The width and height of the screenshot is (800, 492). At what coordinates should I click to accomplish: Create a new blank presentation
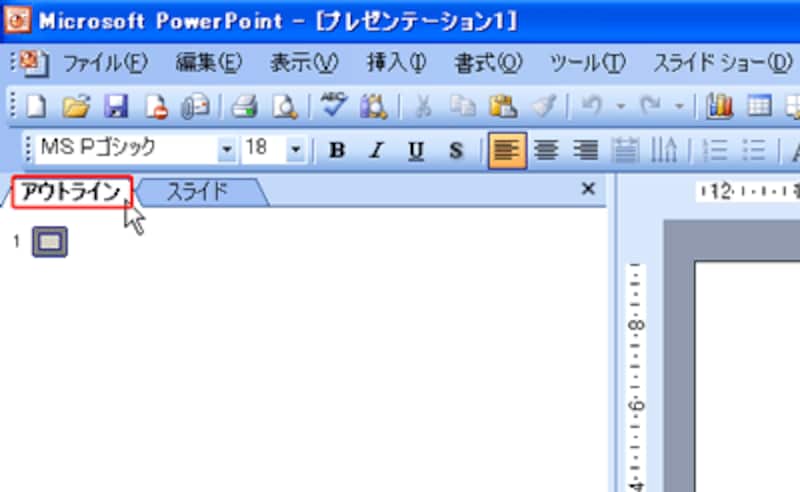coord(36,107)
